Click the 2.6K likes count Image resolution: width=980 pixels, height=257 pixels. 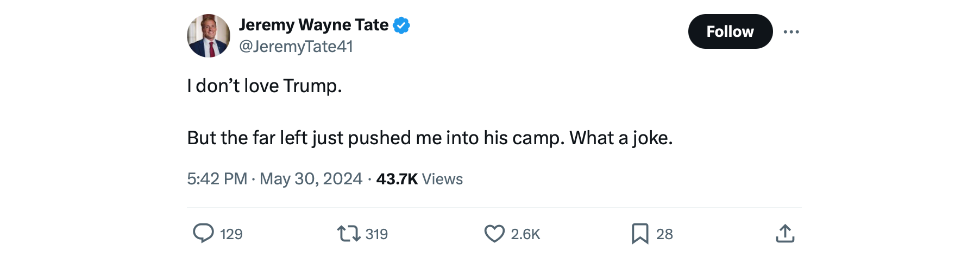click(525, 234)
